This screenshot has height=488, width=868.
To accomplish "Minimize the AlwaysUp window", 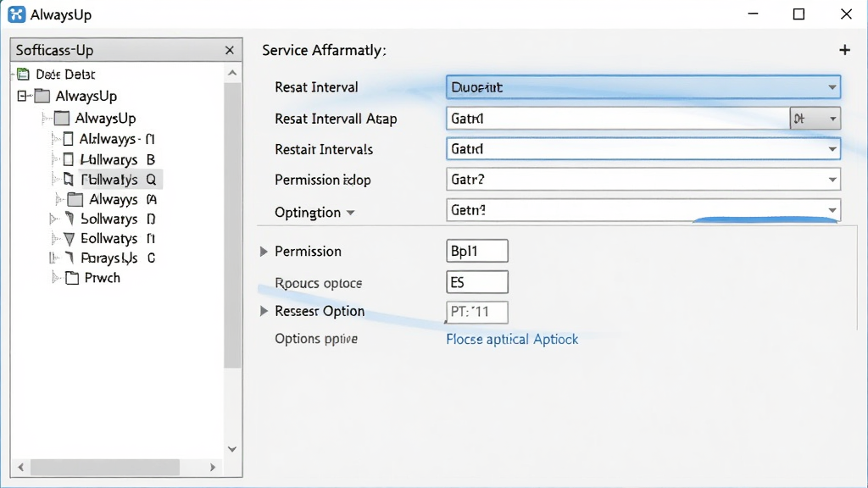I will coord(753,14).
